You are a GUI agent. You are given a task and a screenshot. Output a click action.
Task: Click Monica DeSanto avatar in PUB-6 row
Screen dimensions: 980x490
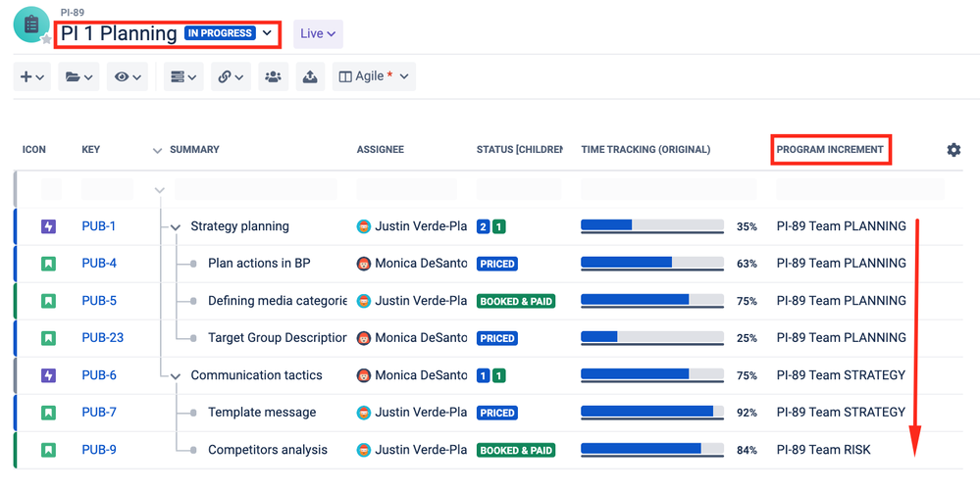tap(364, 375)
